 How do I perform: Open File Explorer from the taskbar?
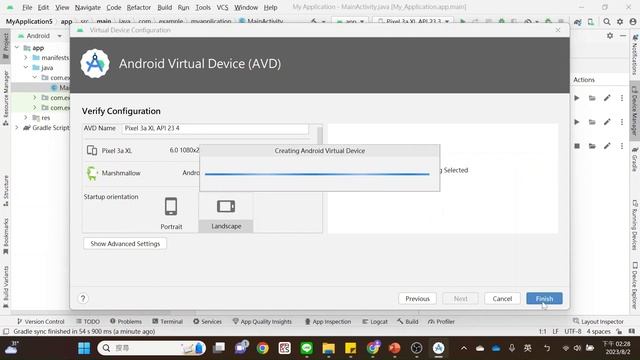point(329,348)
